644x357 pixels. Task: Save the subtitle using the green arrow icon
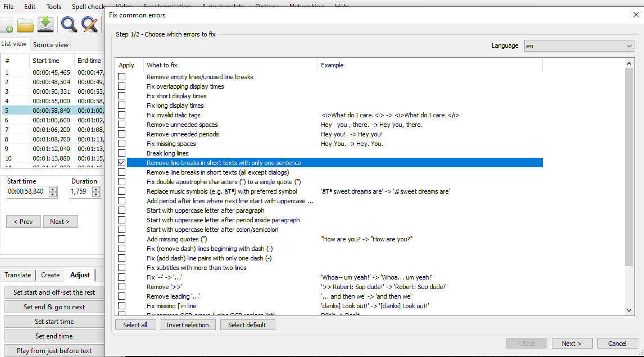[46, 24]
